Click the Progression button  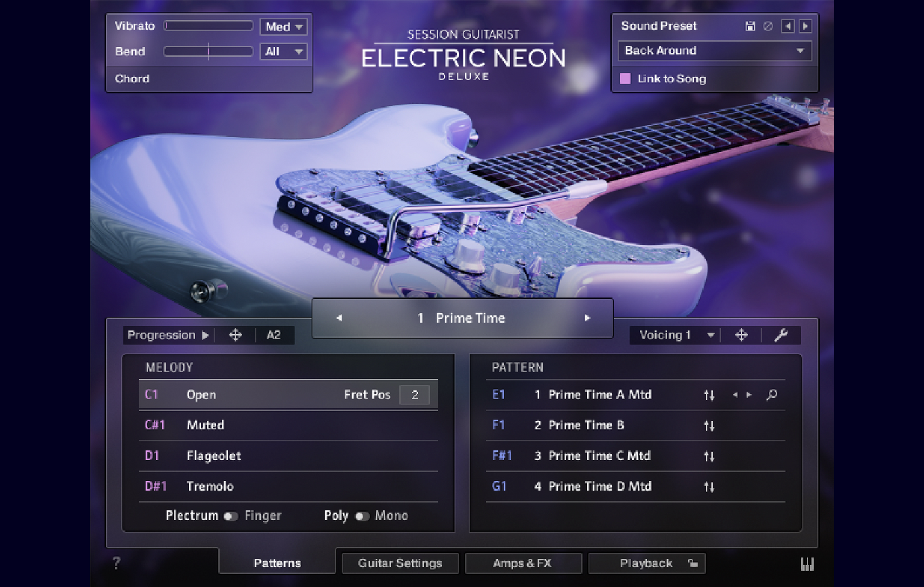click(162, 335)
